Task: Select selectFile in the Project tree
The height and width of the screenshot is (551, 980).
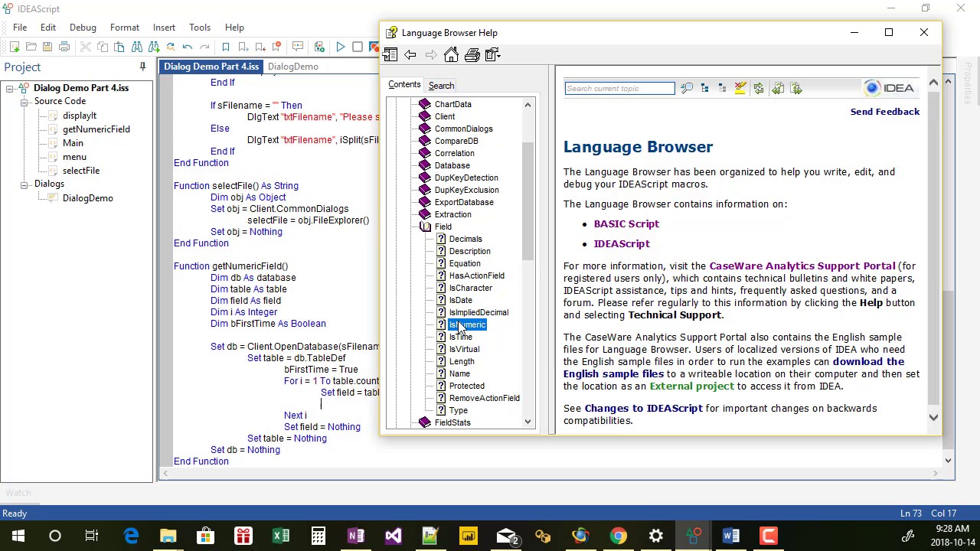Action: pyautogui.click(x=81, y=171)
